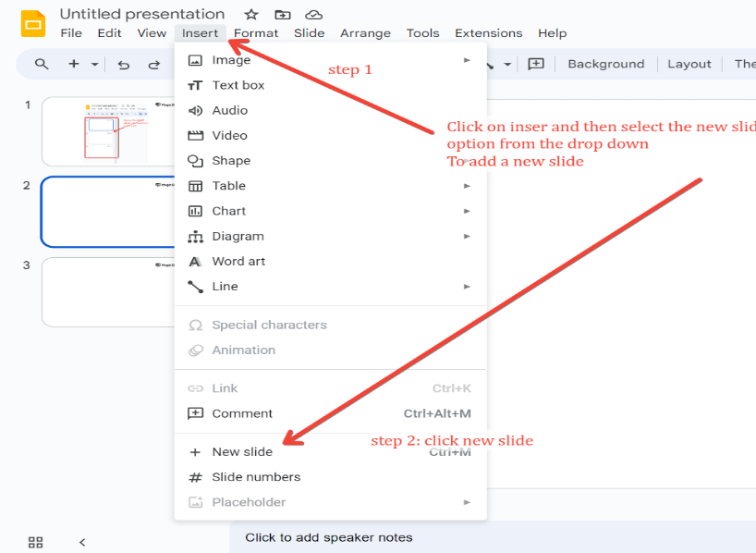756x553 pixels.
Task: Click the move to folder icon
Action: (283, 15)
